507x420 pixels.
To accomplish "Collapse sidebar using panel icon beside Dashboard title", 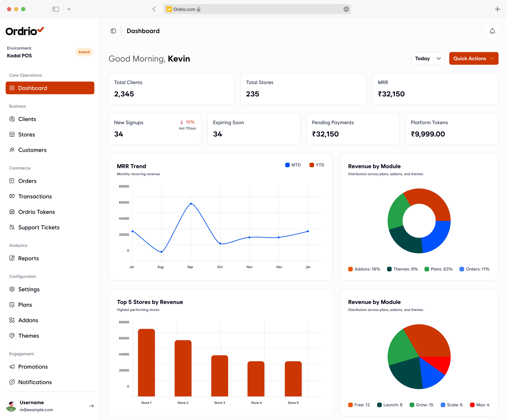I will point(113,31).
